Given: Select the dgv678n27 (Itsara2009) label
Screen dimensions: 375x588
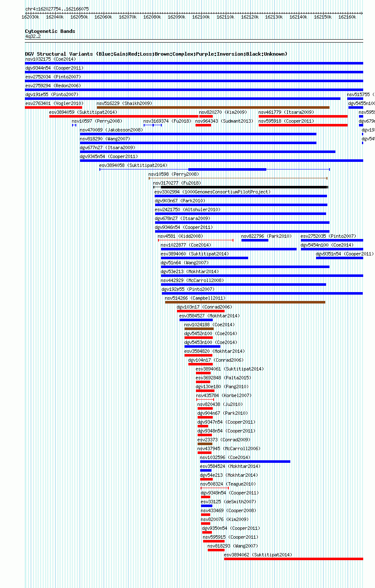Looking at the screenshot, I should [x=182, y=218].
